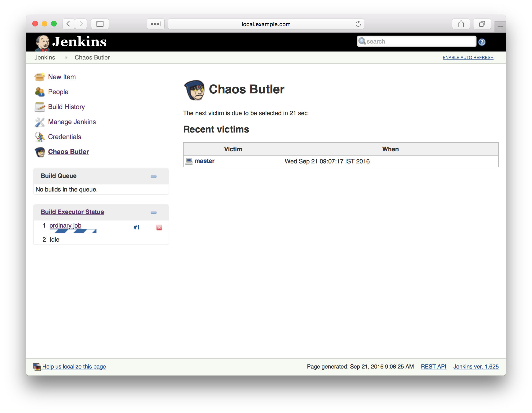Open the master victim link
The height and width of the screenshot is (413, 532).
pyautogui.click(x=204, y=161)
